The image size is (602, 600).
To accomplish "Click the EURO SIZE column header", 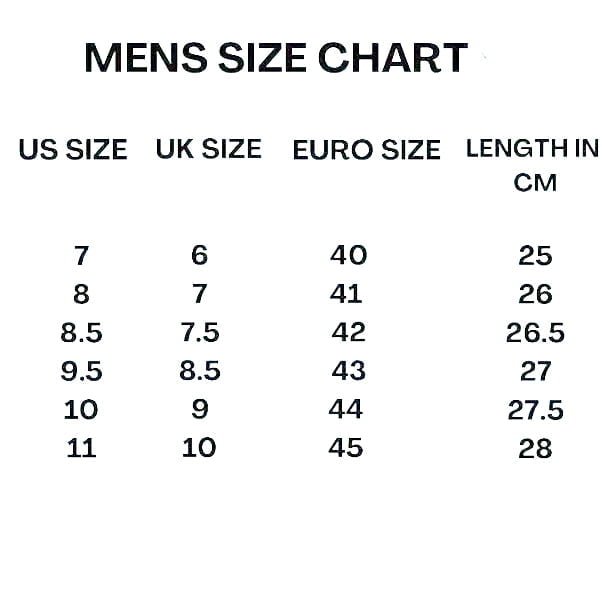I will [x=366, y=150].
